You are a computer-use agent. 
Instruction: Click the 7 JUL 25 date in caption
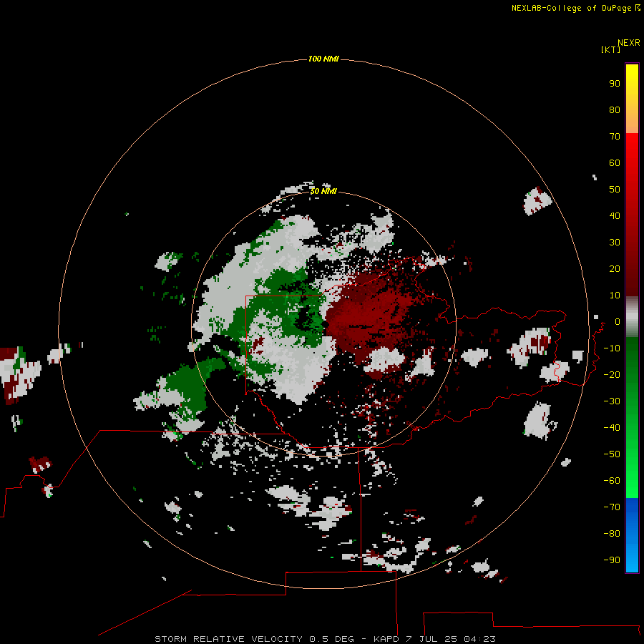[431, 639]
